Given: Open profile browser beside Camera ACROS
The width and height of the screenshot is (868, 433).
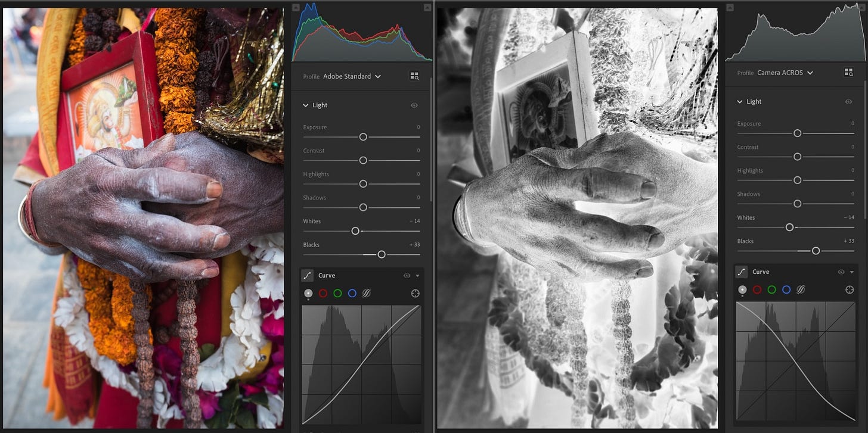Looking at the screenshot, I should (x=848, y=73).
